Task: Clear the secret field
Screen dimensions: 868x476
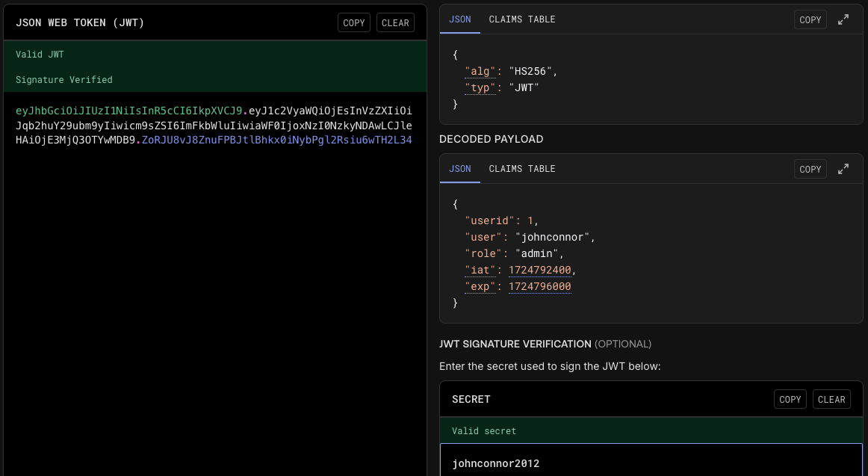Action: (831, 400)
